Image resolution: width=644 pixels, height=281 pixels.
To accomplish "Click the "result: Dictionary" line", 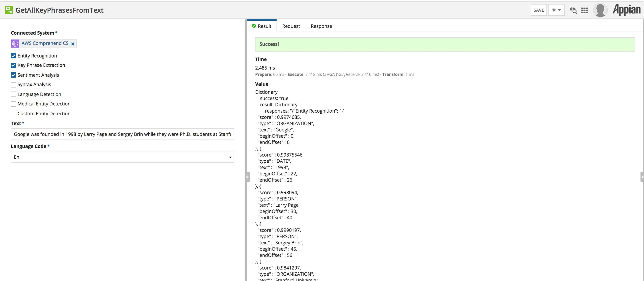I will click(x=279, y=105).
